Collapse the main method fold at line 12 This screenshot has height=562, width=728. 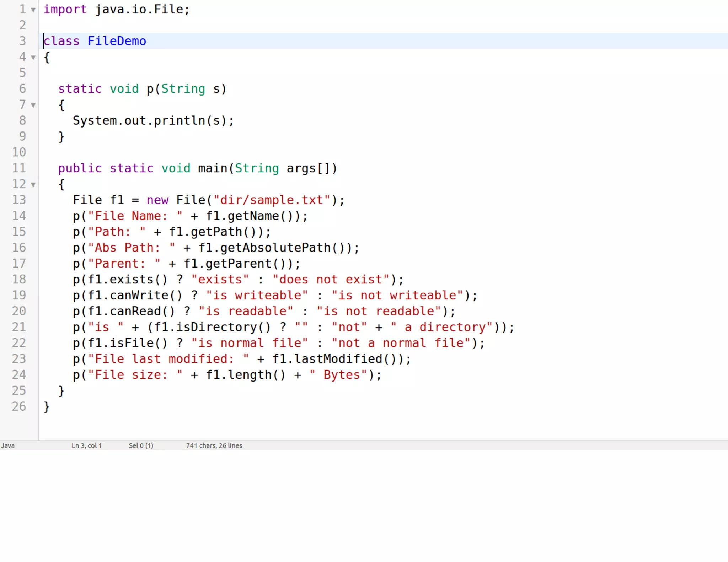point(33,185)
